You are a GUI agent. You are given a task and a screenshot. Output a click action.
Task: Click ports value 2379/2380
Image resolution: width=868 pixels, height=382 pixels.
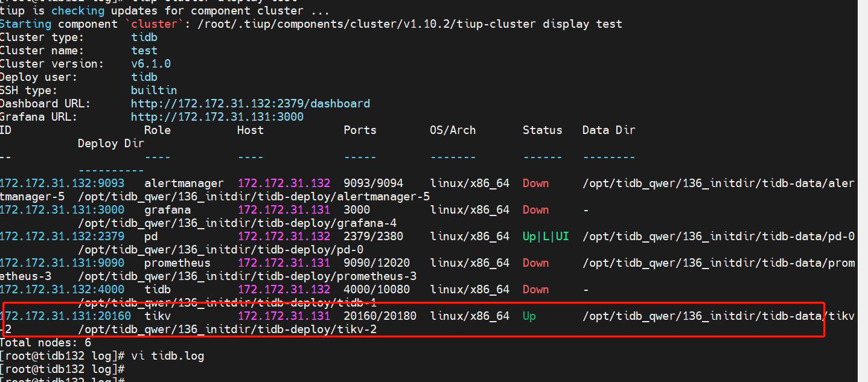pos(373,237)
